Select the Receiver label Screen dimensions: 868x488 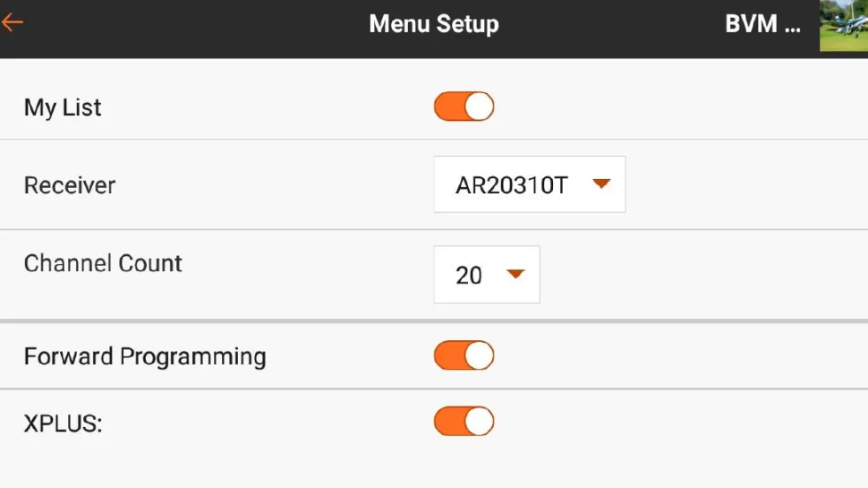70,185
